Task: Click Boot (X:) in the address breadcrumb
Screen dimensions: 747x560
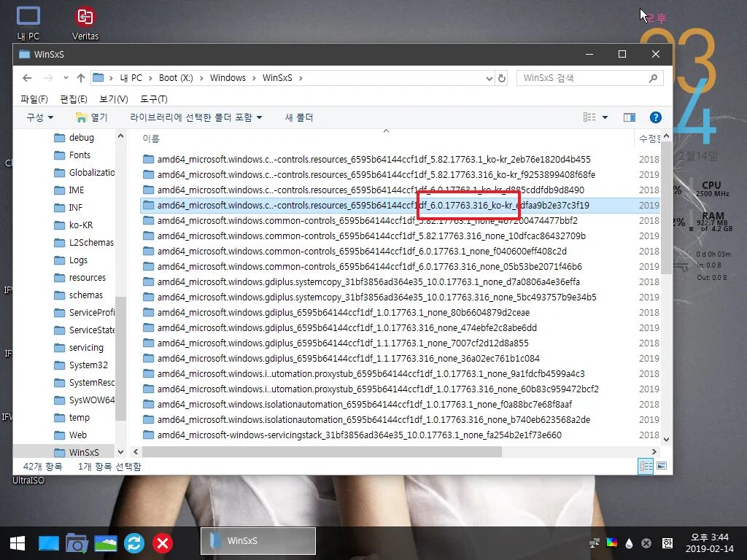Action: coord(176,78)
